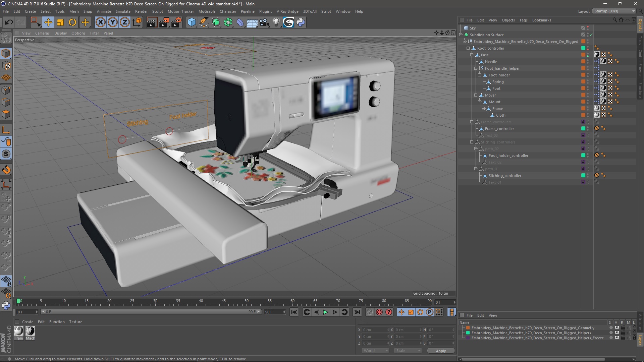Collapse the Stiching_controllers node
Screen dimensions: 644x362
tap(472, 142)
